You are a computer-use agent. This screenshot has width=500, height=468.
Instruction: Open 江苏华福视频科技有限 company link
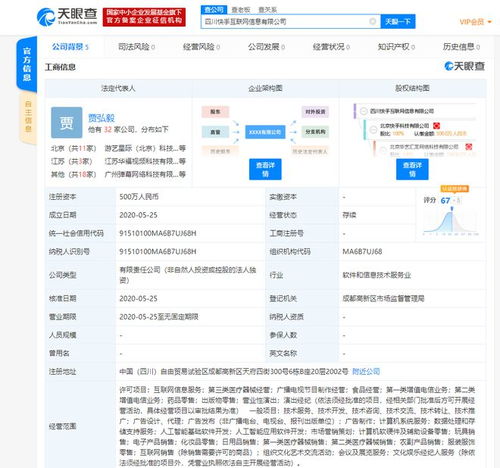(145, 161)
